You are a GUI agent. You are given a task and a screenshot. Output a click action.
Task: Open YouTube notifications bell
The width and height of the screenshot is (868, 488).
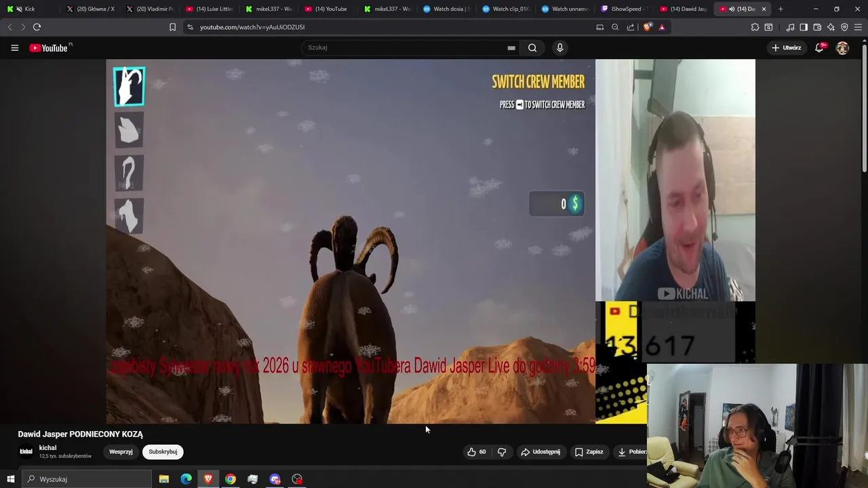[820, 47]
